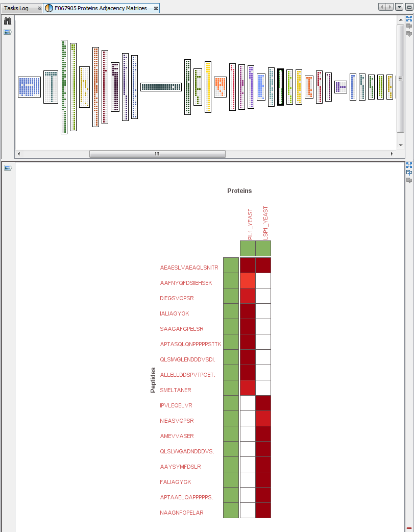Click the scroll-tabs-left arrow button

[382, 7]
